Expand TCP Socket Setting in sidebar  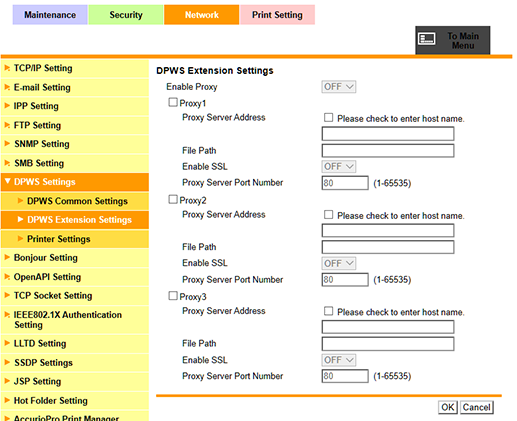pyautogui.click(x=75, y=296)
